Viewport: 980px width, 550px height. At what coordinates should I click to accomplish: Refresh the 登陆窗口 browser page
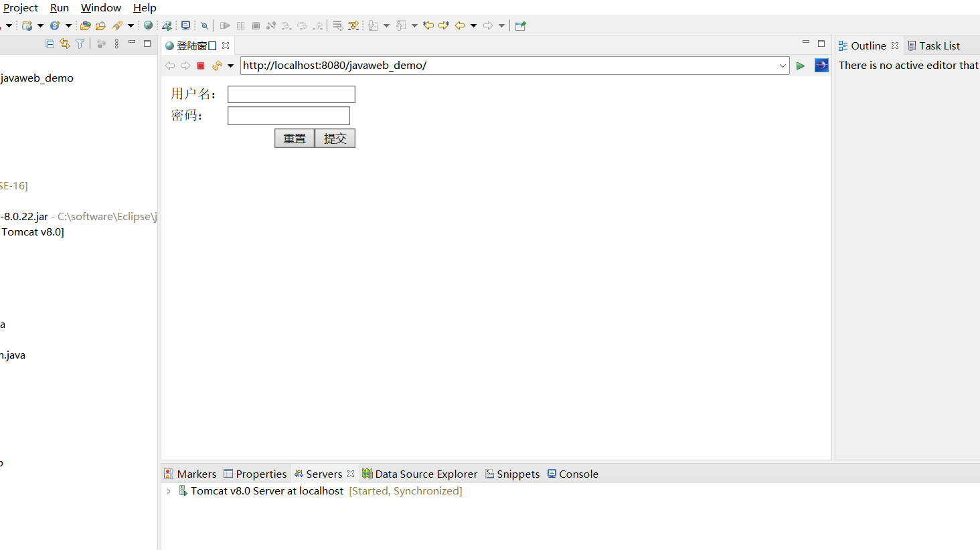tap(216, 65)
